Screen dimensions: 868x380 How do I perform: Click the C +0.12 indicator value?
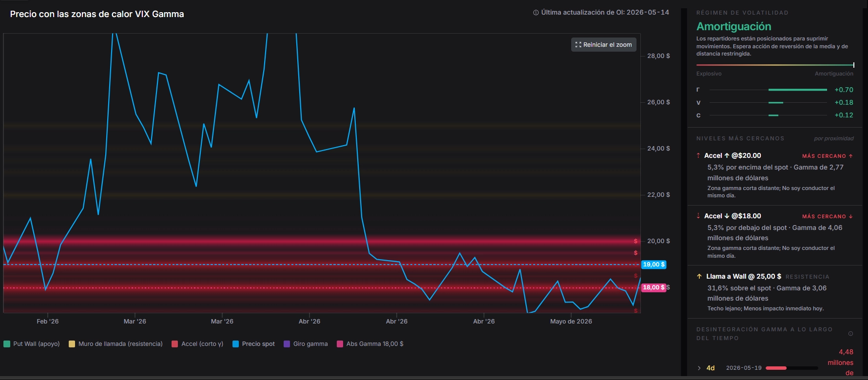point(844,115)
